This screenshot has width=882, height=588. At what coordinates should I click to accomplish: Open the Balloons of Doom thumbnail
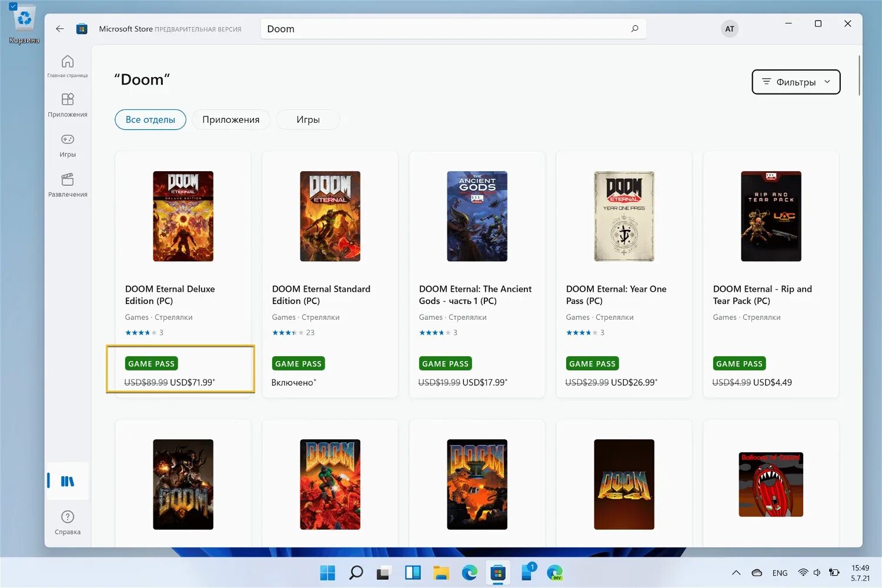[x=771, y=485]
